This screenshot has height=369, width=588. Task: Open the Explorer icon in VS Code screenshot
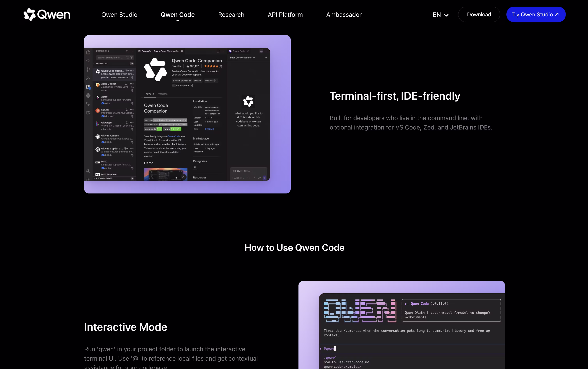(x=88, y=52)
